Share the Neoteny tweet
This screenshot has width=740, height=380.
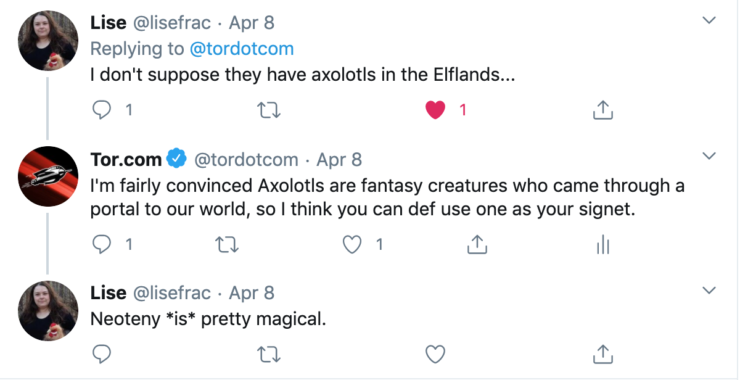(603, 354)
